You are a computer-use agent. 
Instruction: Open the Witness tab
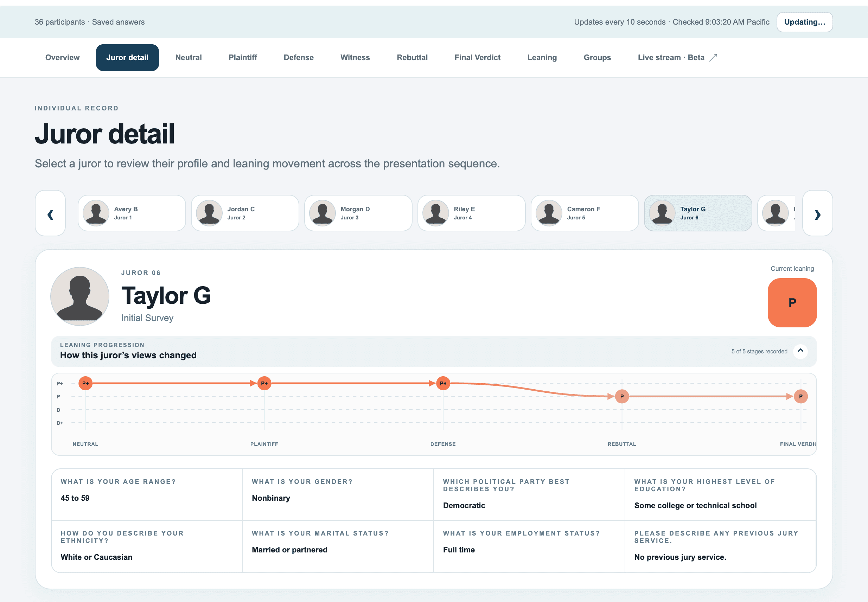(x=355, y=57)
